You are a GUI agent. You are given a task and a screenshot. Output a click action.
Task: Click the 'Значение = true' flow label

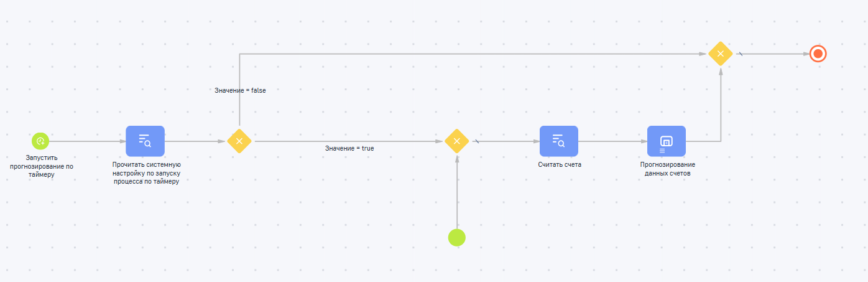tap(349, 149)
